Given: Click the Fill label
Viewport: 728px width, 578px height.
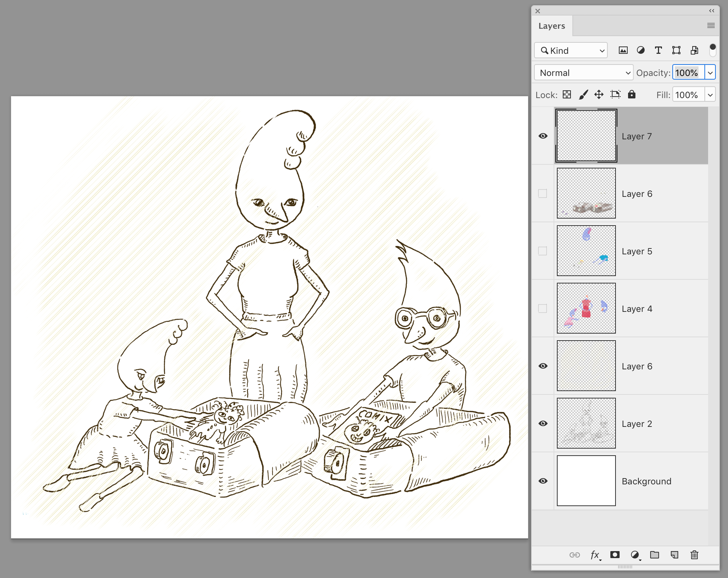Looking at the screenshot, I should 663,95.
